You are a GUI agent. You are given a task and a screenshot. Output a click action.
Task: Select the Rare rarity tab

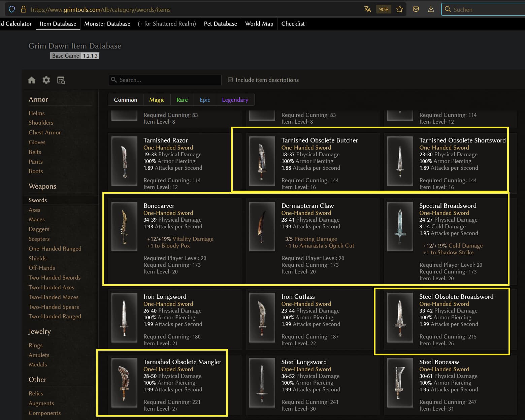[x=182, y=100]
